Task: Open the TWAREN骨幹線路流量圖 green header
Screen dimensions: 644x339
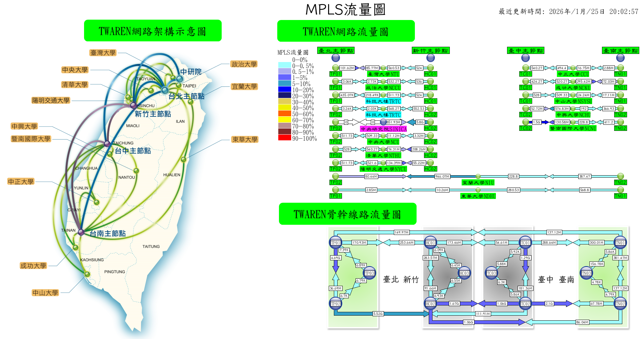Action: point(347,214)
